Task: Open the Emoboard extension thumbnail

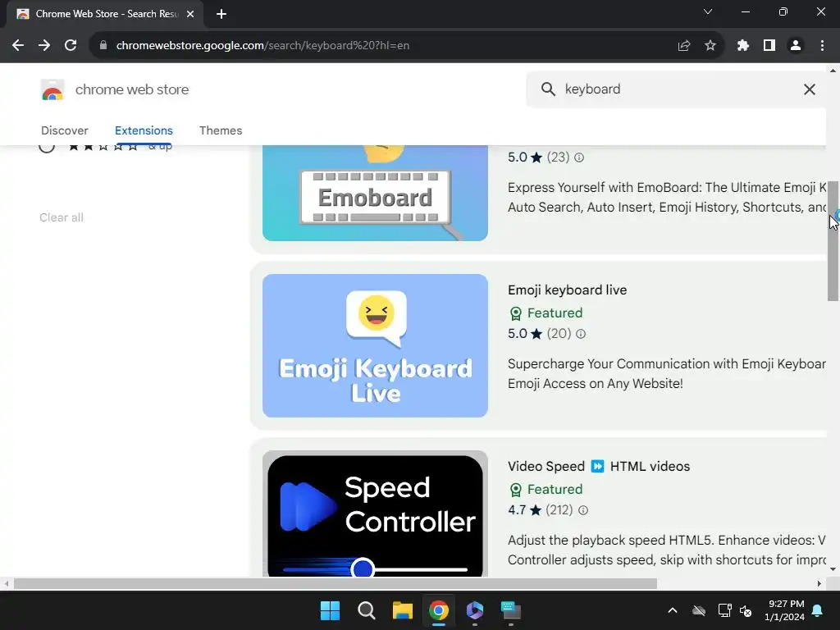Action: (375, 194)
